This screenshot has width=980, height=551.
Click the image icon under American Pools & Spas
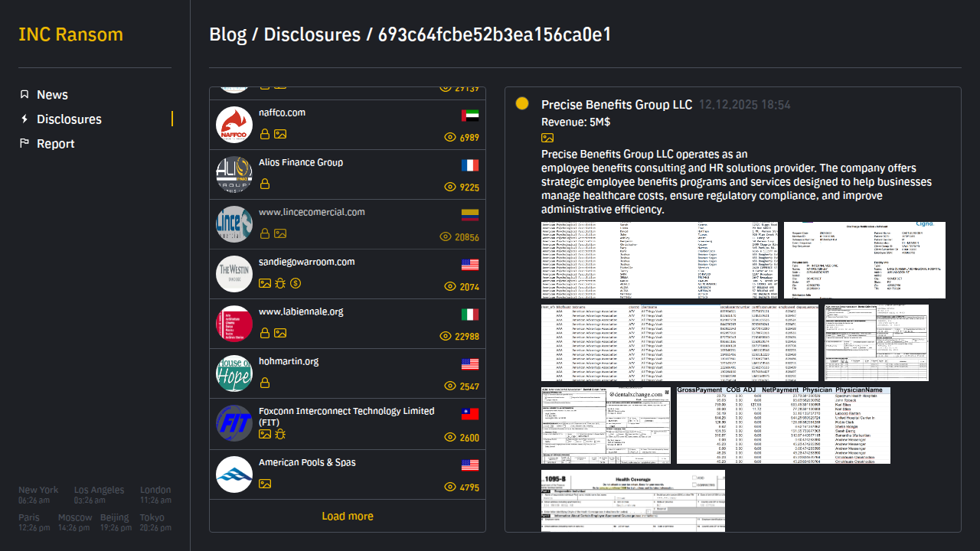[x=265, y=484]
